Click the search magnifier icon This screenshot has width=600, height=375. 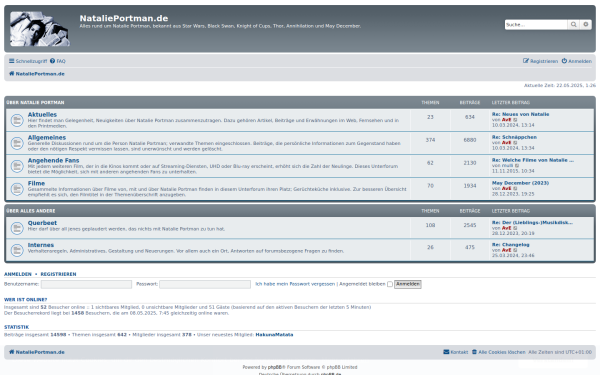click(x=573, y=24)
